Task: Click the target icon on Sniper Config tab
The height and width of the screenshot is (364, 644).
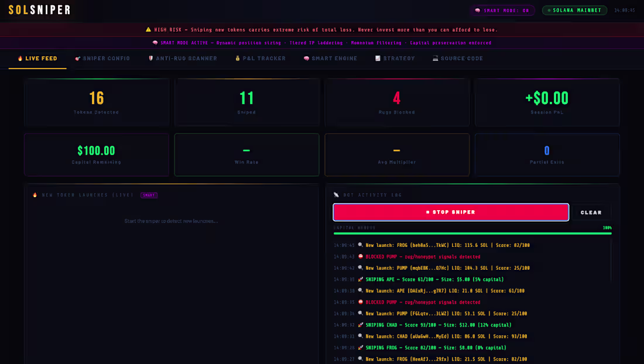Action: coord(77,59)
